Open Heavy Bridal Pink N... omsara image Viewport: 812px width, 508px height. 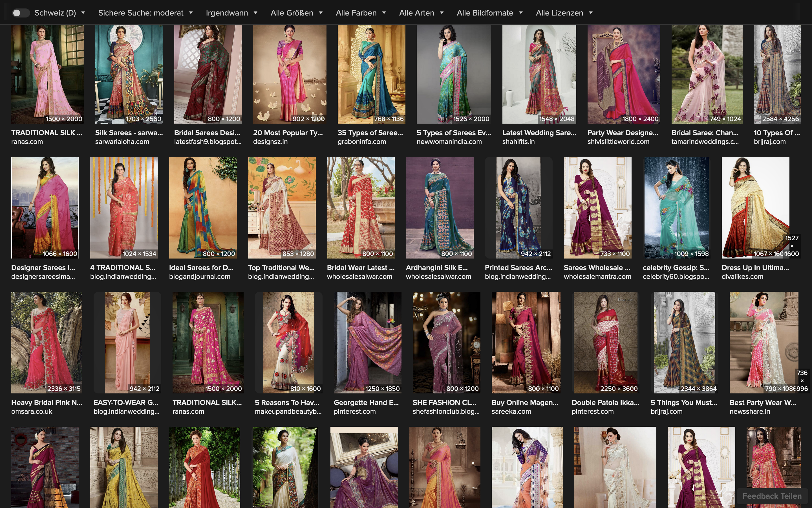click(x=47, y=343)
